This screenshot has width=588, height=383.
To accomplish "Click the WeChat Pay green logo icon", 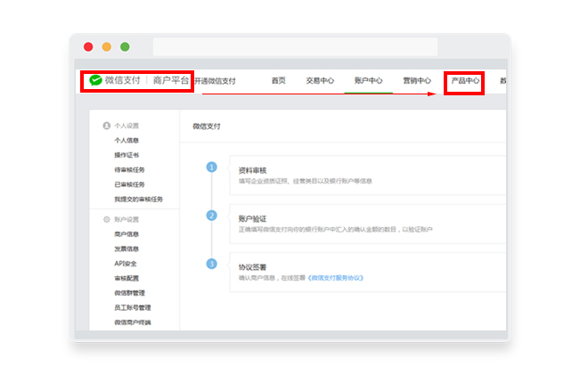I will (x=95, y=80).
